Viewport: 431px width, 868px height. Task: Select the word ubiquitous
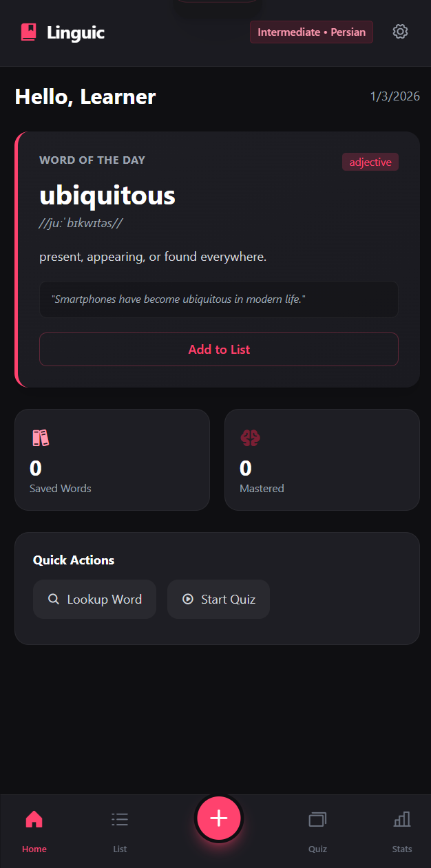tap(107, 195)
